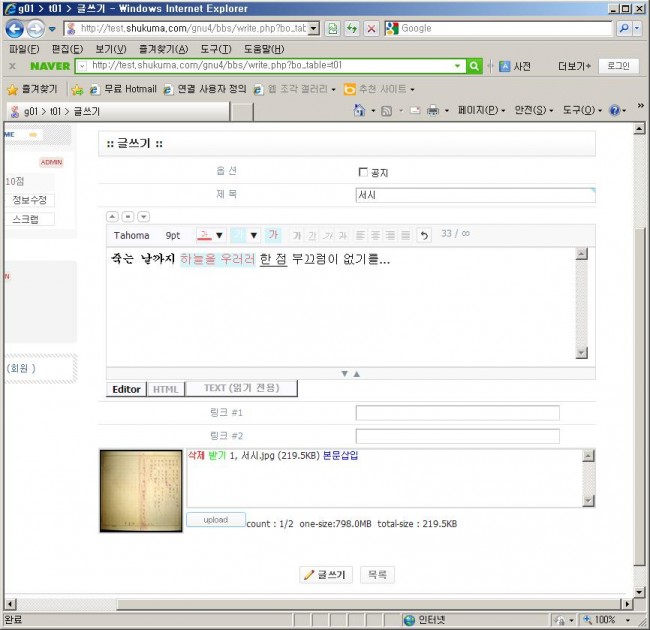
Task: Toggle the 공지 (notice) checkbox
Action: point(362,172)
